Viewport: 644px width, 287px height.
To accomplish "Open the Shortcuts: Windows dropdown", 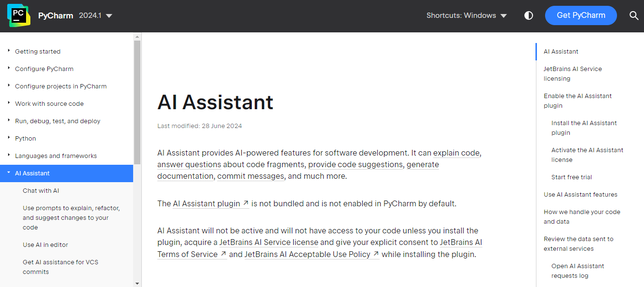I will (466, 15).
